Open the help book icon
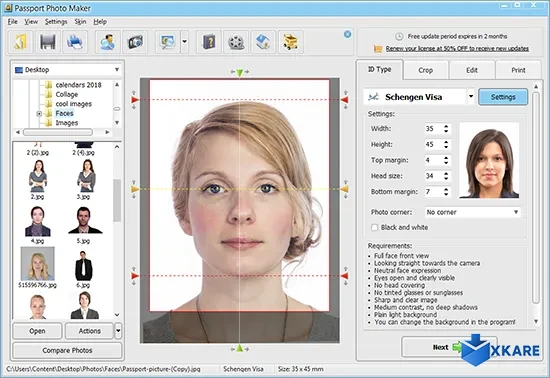Viewport: 550px width, 378px height. [x=209, y=42]
